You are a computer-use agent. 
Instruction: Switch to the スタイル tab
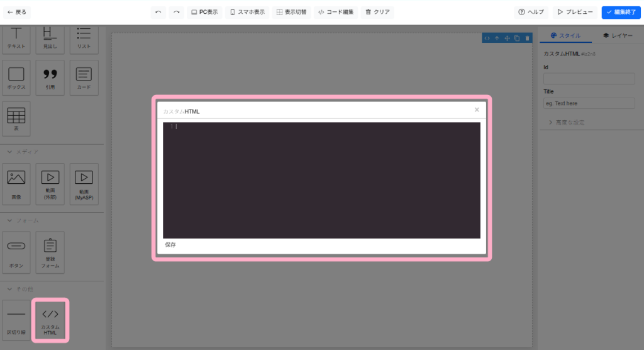(x=565, y=36)
